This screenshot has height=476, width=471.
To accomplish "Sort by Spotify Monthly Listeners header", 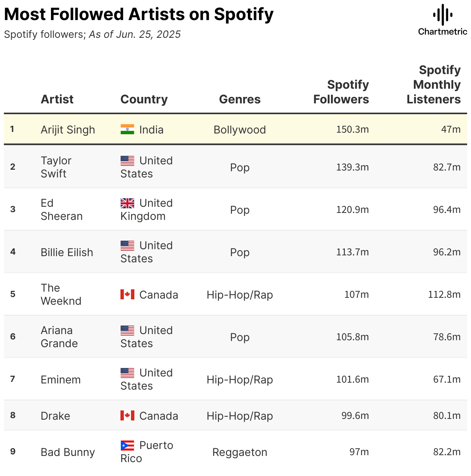I will coord(434,84).
